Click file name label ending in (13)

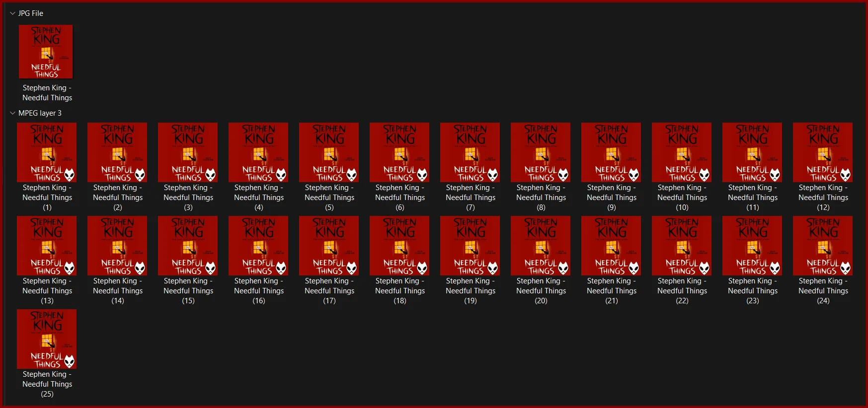point(47,291)
